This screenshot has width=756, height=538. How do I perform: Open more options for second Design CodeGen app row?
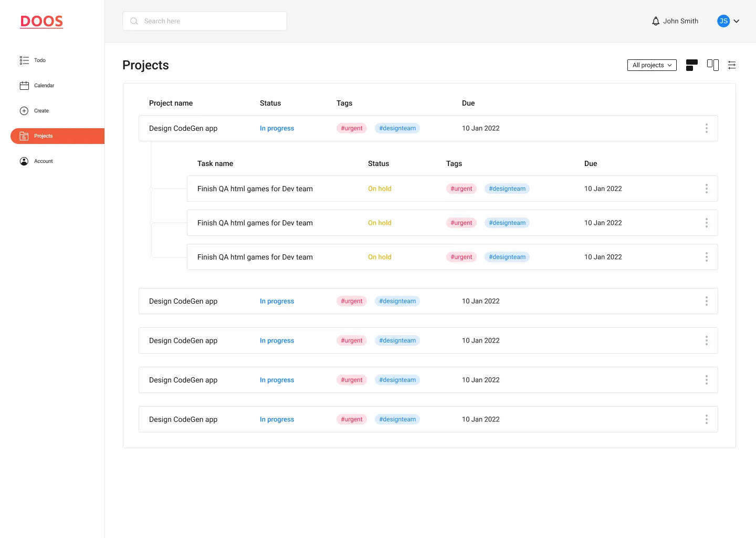pos(707,301)
